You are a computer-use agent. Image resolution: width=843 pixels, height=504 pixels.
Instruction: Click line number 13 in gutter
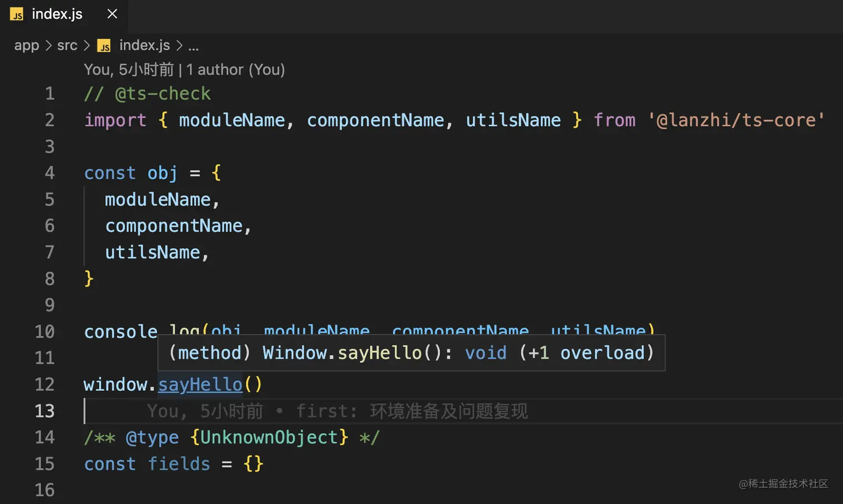point(45,411)
